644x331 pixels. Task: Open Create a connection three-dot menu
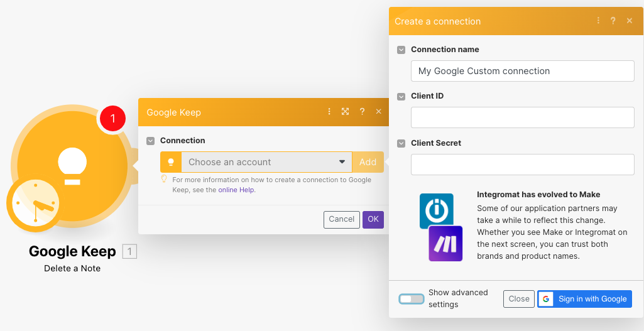pos(598,21)
